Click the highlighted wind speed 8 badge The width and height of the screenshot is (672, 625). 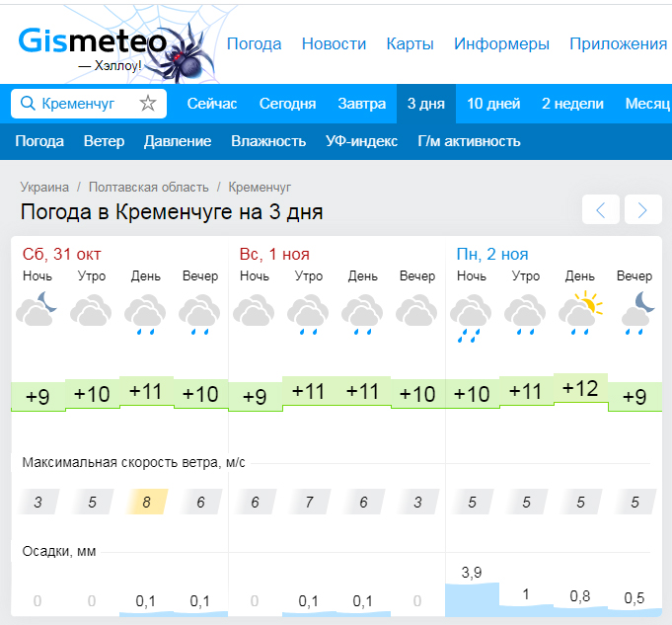point(146,503)
